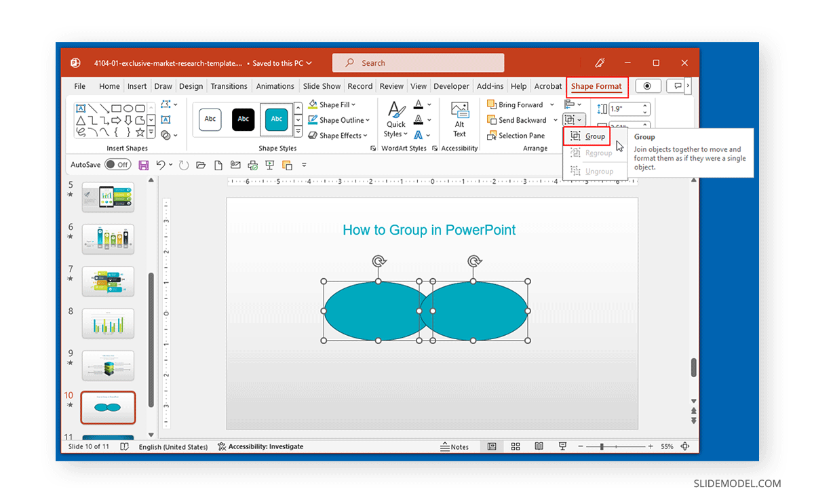Open the Animations ribbon tab

coord(275,86)
